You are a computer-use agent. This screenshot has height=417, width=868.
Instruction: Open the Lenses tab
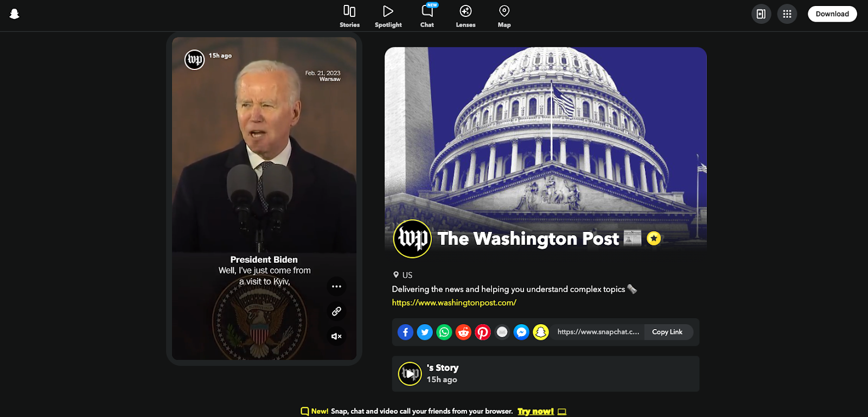(465, 16)
